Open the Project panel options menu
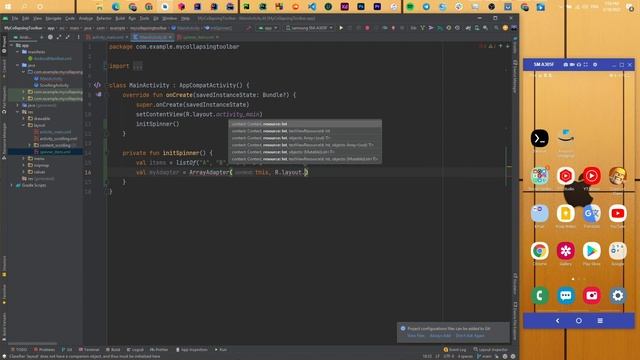The image size is (640, 360). [78, 37]
